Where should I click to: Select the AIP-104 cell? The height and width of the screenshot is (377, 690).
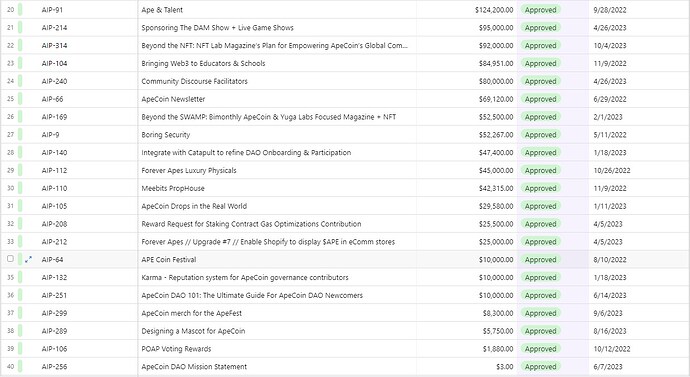tap(54, 63)
